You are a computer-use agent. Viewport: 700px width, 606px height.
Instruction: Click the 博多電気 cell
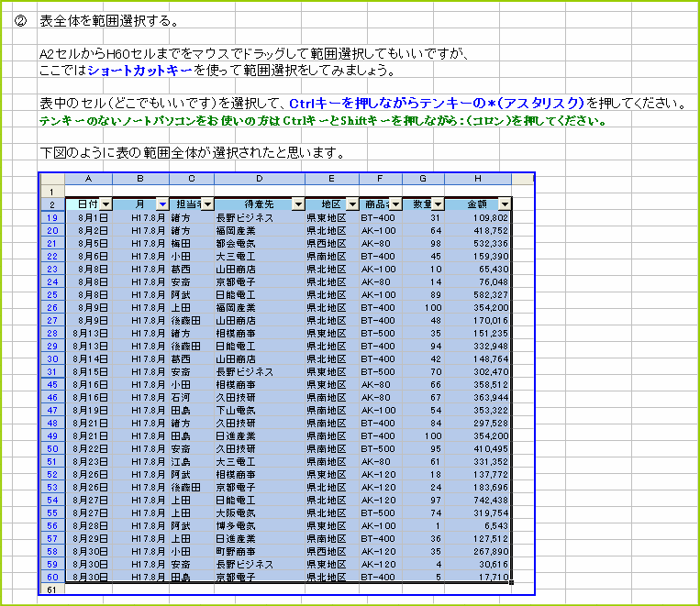pos(260,525)
